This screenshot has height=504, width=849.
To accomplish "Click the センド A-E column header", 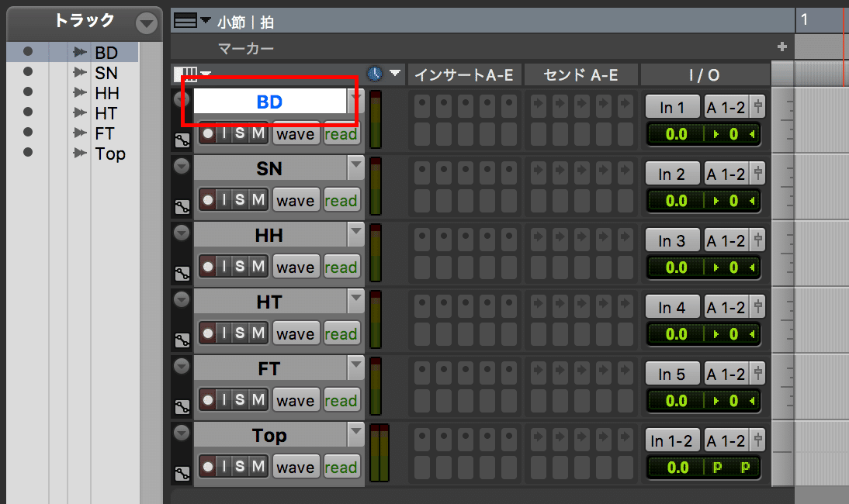I will click(x=580, y=74).
